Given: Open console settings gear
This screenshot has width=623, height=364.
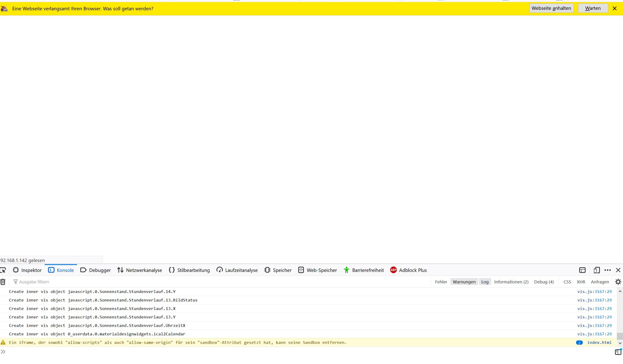Looking at the screenshot, I should [x=618, y=282].
